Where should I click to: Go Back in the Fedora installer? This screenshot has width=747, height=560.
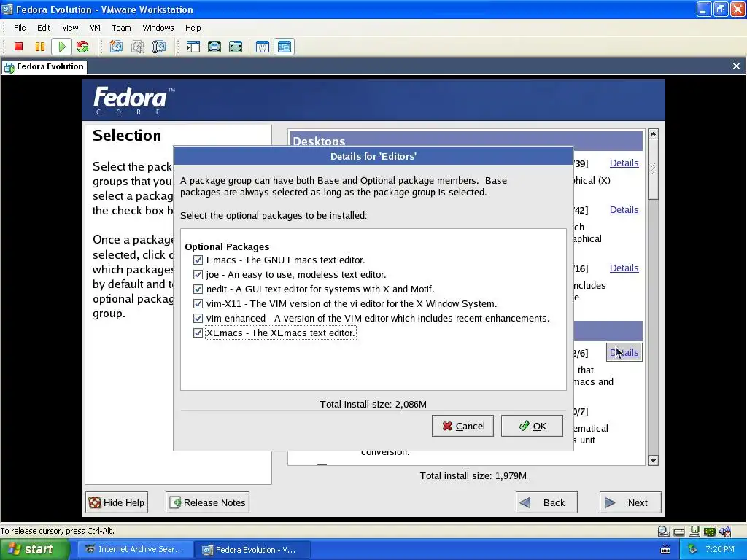pos(546,503)
